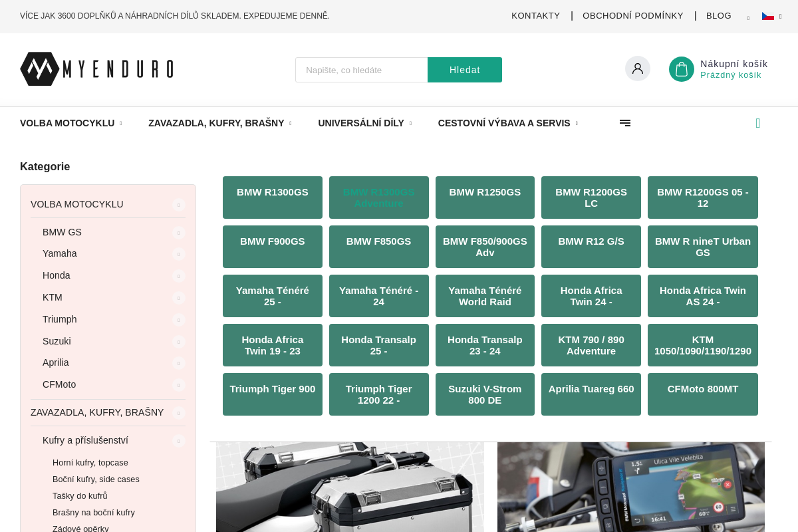Select Triumph Tiger 900 tile
This screenshot has height=532, width=798.
pos(273,394)
